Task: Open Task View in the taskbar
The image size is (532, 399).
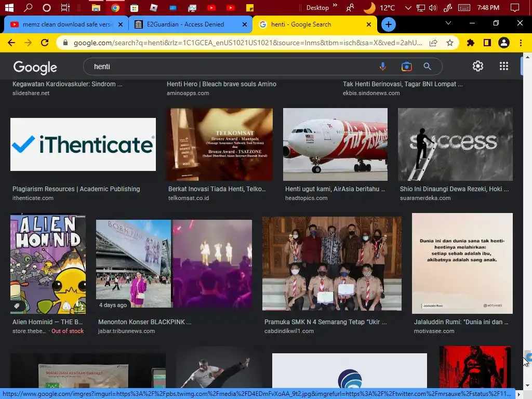Action: pyautogui.click(x=65, y=7)
